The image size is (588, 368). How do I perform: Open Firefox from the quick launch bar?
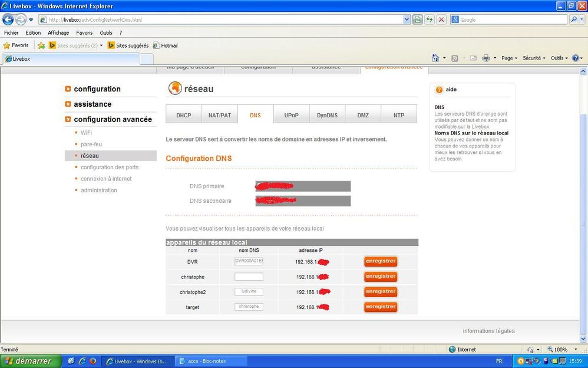click(93, 362)
